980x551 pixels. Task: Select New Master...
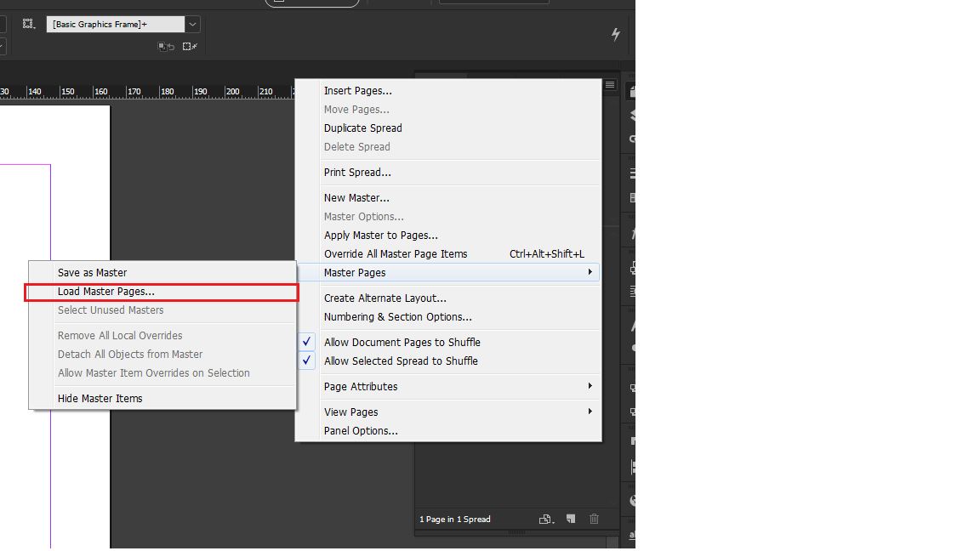pos(448,198)
